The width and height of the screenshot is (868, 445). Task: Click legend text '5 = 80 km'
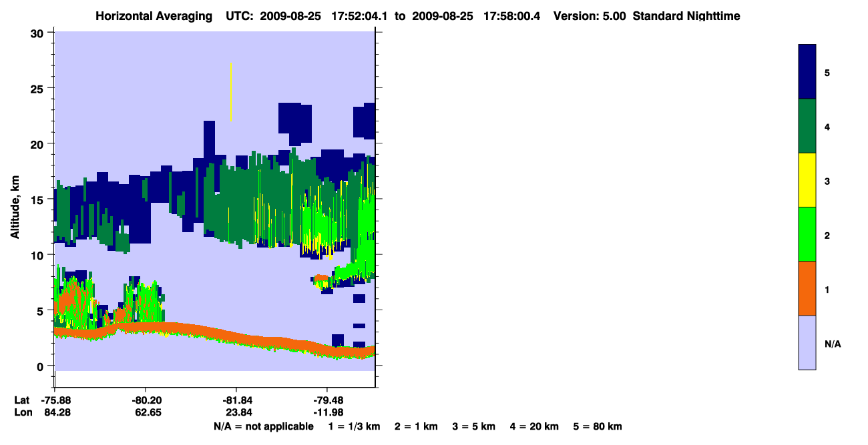(x=598, y=426)
